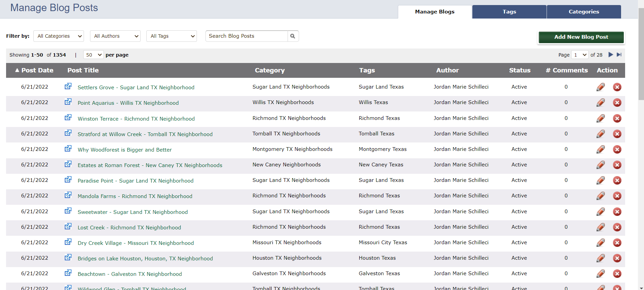
Task: Open the All Authors filter dropdown
Action: 115,36
